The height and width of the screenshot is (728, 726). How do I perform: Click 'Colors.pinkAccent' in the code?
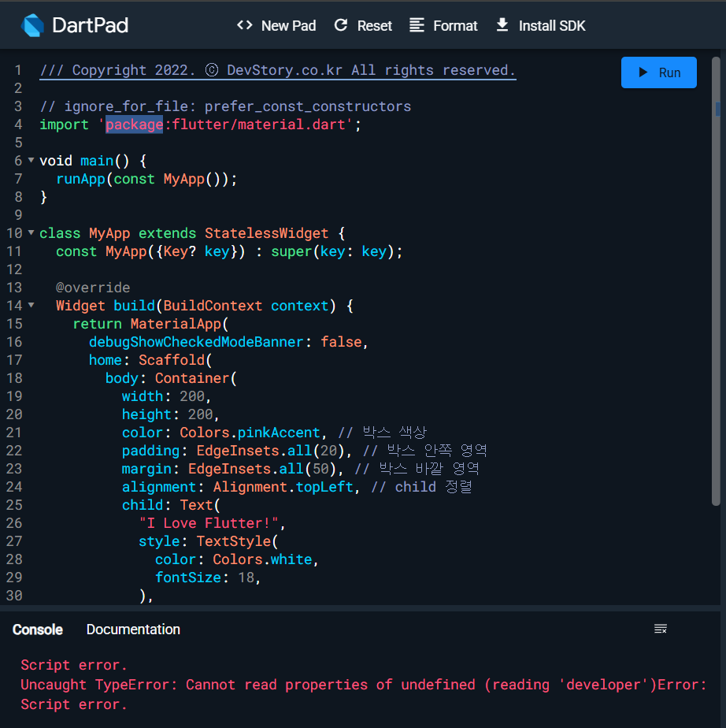coord(250,433)
